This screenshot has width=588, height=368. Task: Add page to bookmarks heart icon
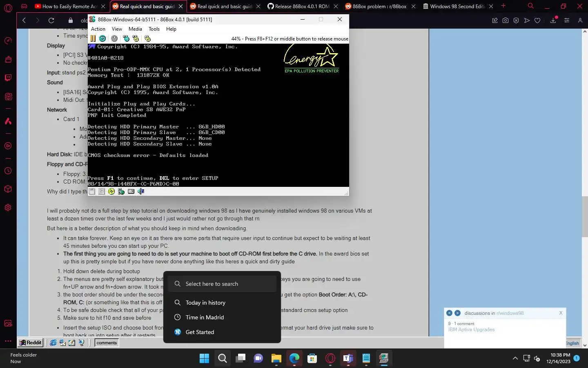click(x=537, y=20)
